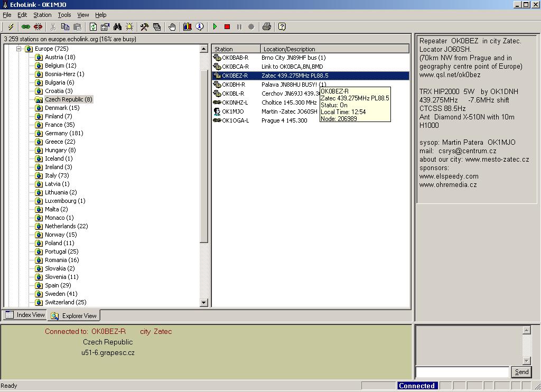Viewport: 541px width, 392px height.
Task: Click the bar chart statistics icon
Action: [x=187, y=27]
